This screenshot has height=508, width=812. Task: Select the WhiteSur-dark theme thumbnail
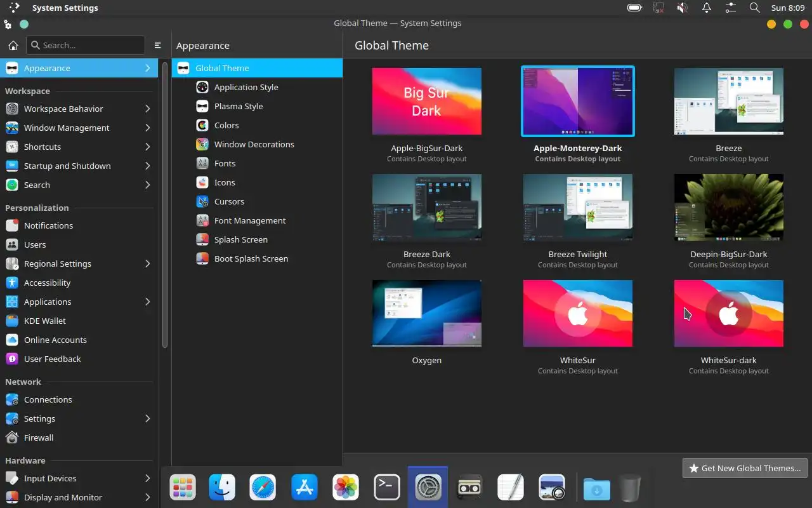coord(729,314)
